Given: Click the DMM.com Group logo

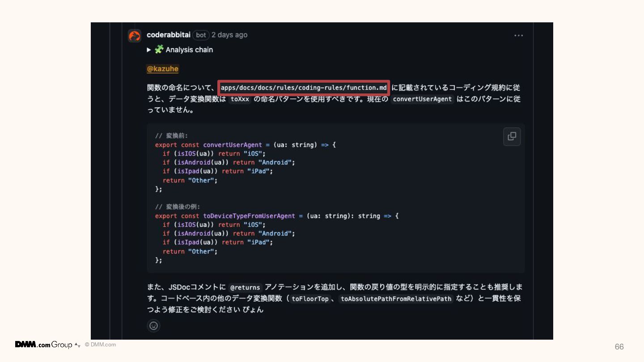Looking at the screenshot, I should [x=44, y=345].
